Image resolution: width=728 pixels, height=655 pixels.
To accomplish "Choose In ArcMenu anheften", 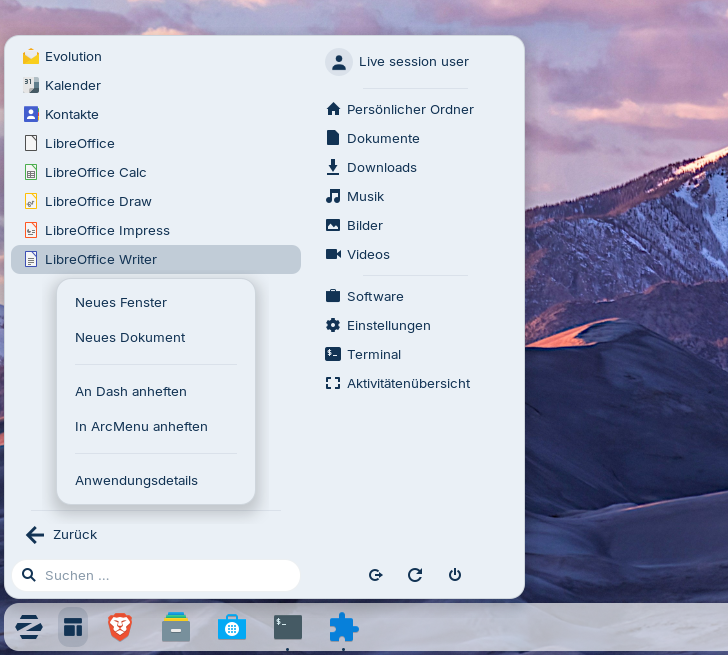I will point(141,426).
